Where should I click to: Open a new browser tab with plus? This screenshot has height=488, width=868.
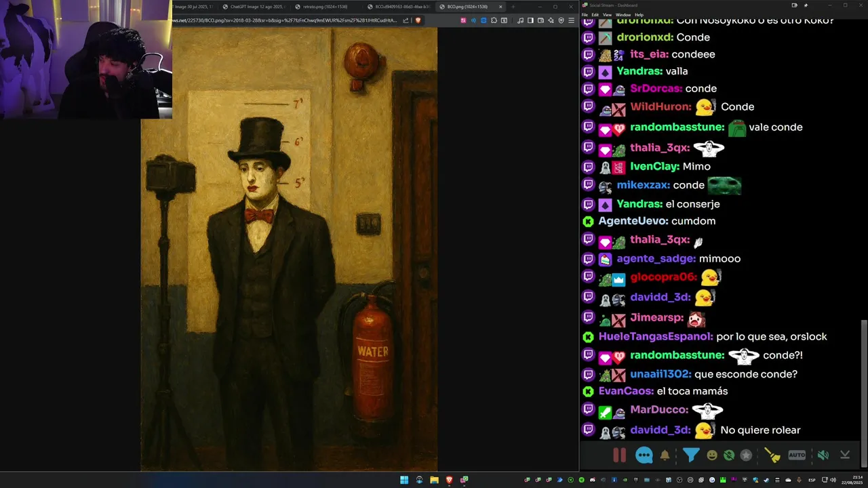(x=513, y=7)
